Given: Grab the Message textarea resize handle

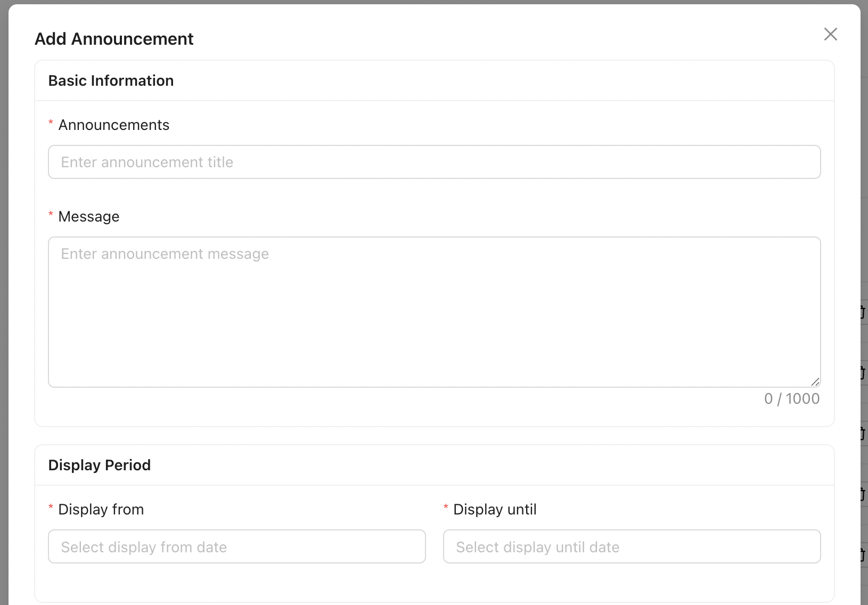Looking at the screenshot, I should click(x=815, y=382).
